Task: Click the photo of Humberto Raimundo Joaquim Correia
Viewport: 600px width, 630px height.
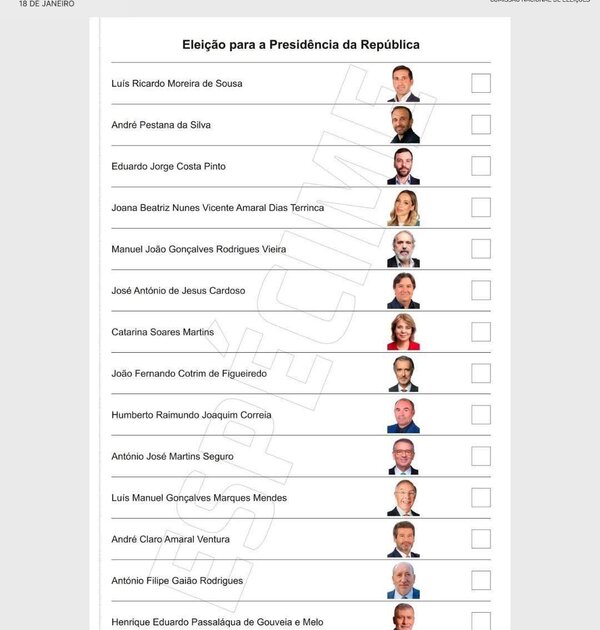Action: pos(404,415)
